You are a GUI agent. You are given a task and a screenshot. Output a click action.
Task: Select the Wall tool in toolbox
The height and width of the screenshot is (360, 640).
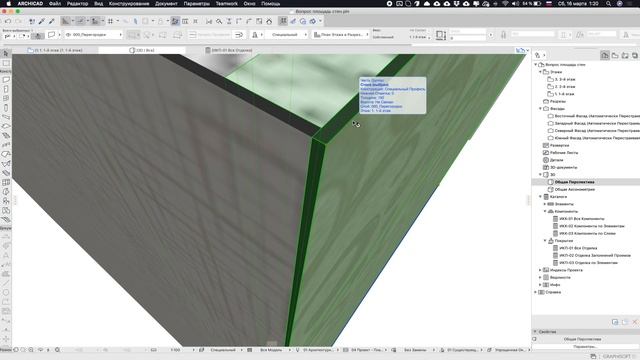tap(6, 80)
